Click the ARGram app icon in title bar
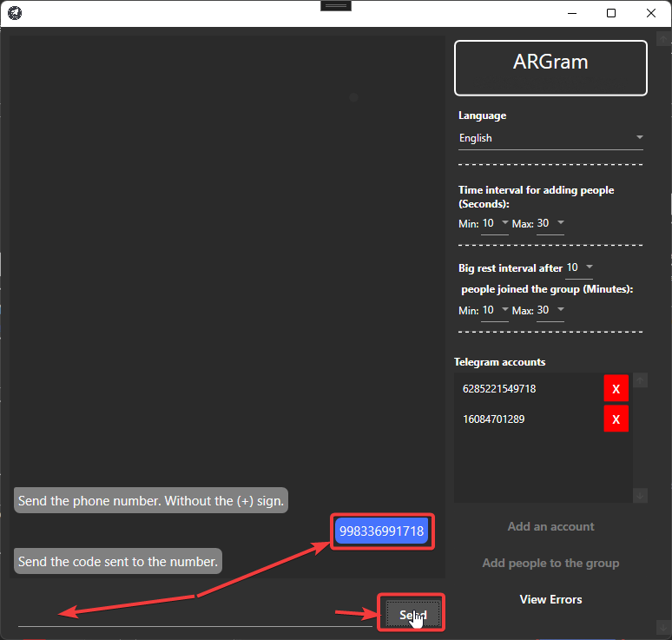672x640 pixels. 15,13
